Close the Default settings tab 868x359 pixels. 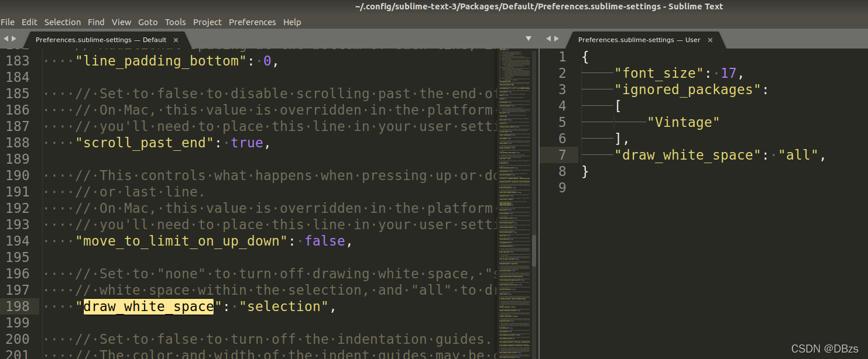(x=176, y=40)
